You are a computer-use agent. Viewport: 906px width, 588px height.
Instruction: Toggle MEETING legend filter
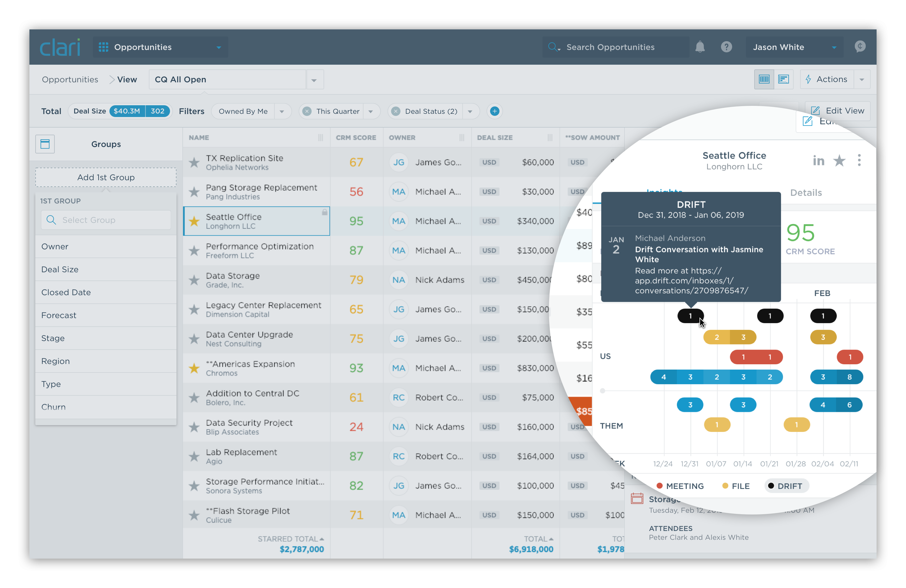pos(680,486)
